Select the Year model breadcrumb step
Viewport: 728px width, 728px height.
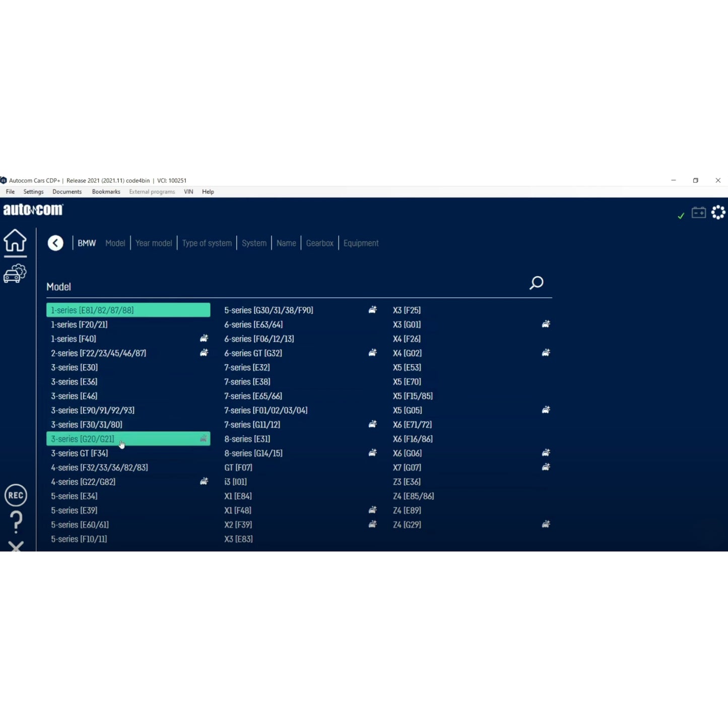[154, 243]
